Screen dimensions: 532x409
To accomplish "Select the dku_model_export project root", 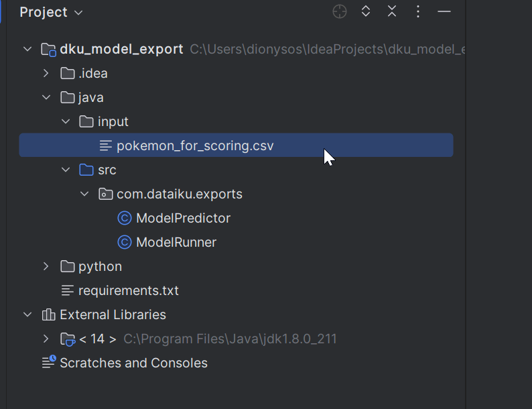I will coord(121,50).
